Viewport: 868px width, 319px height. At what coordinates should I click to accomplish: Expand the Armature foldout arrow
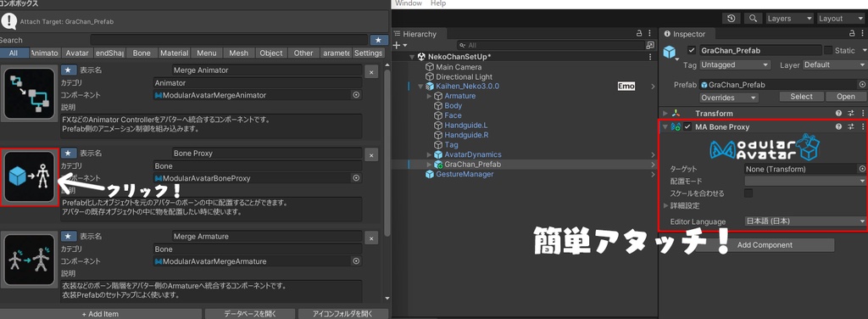430,96
